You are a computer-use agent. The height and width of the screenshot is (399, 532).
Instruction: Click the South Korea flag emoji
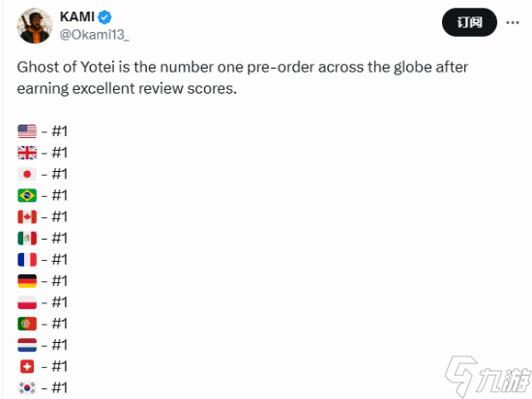click(27, 387)
